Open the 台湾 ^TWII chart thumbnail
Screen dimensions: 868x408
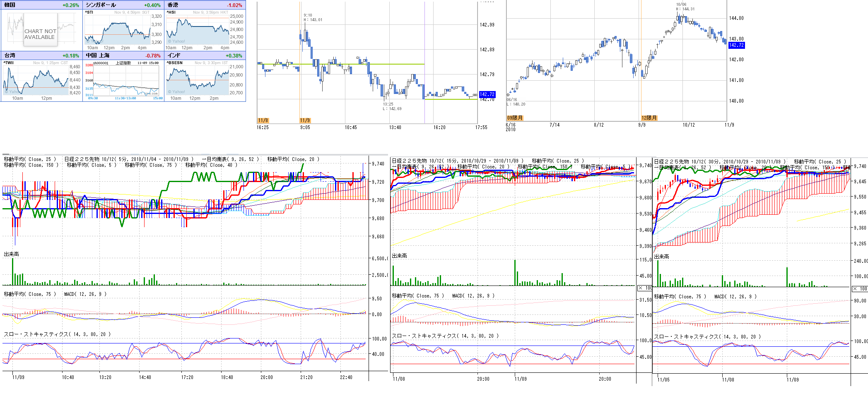(36, 80)
